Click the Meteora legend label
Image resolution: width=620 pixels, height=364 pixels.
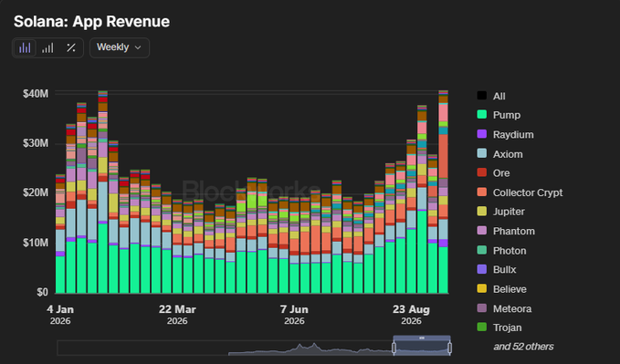click(512, 308)
